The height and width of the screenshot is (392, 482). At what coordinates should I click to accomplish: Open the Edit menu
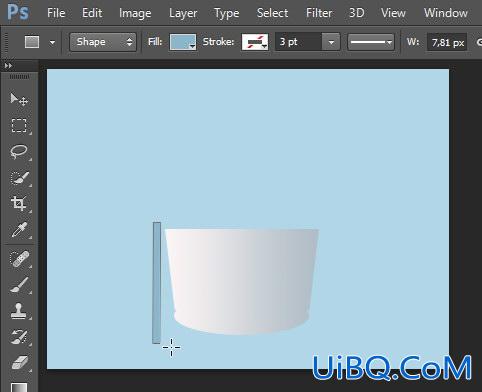[x=92, y=13]
